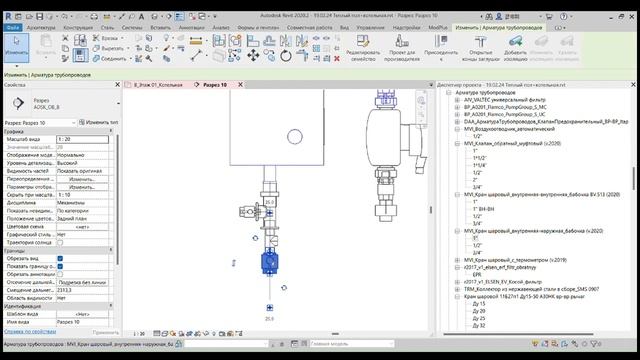Click the Copy tool icon below Move
Viewport: 640px width, 360px height.
(x=269, y=55)
